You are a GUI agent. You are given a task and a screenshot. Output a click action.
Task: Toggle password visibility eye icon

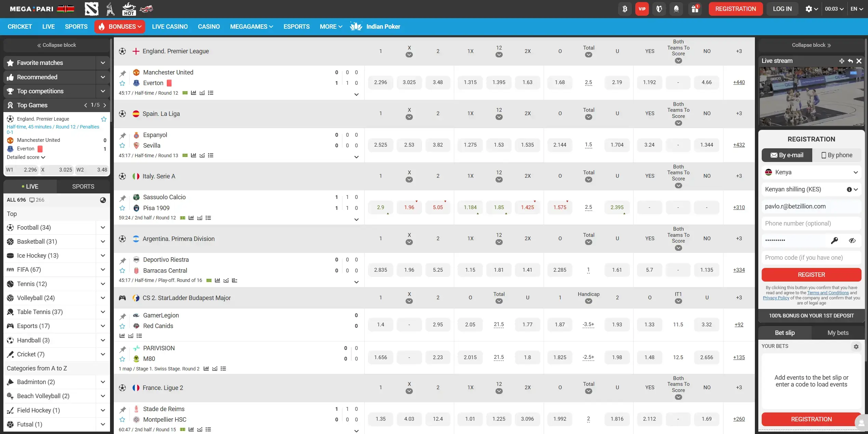click(852, 241)
